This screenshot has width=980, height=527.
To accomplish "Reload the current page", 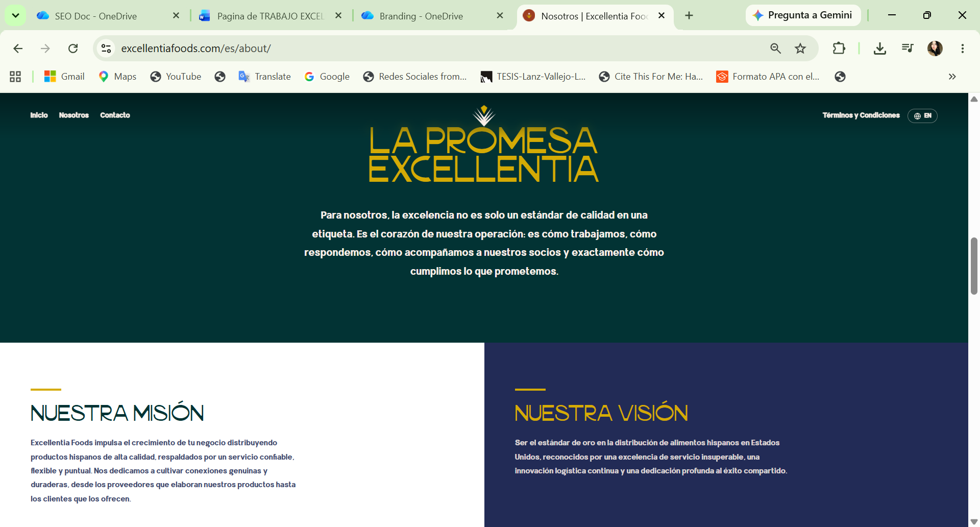I will pos(73,49).
